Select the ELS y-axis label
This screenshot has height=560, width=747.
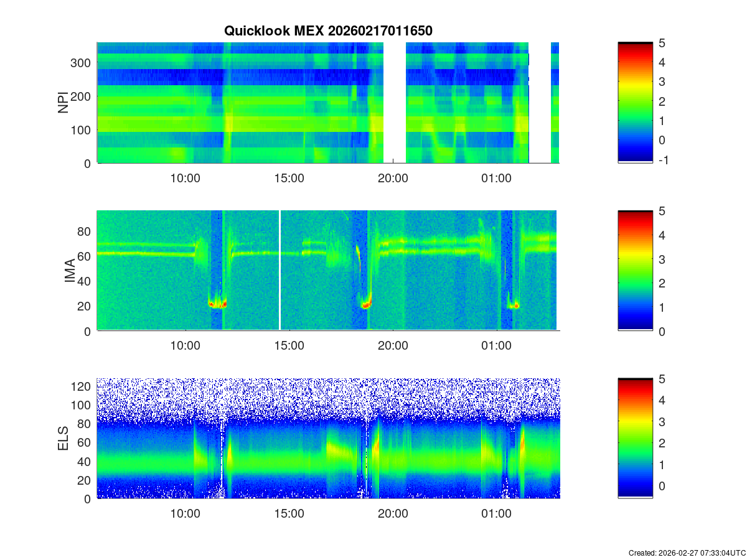point(63,439)
